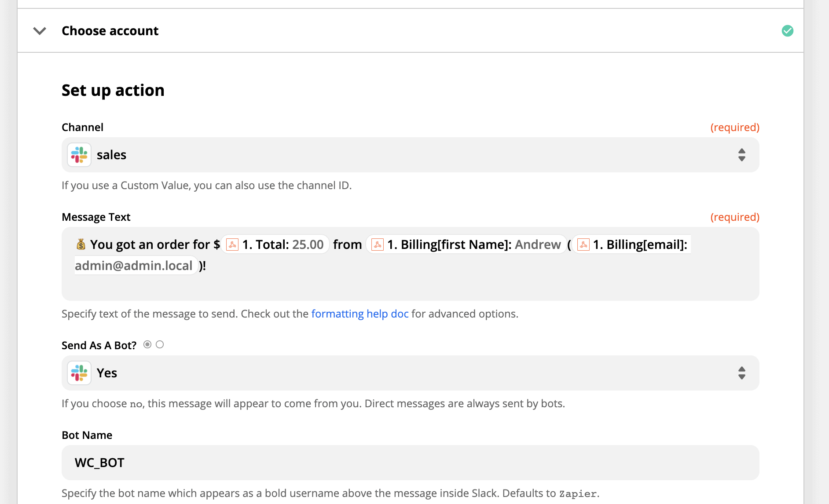Screen dimensions: 829x504
Task: Select the Total: 25.00 data pill
Action: coord(275,245)
